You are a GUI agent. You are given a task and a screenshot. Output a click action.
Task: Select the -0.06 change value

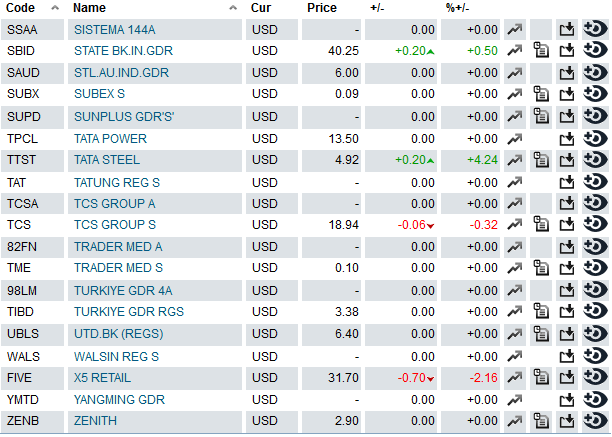pos(411,225)
